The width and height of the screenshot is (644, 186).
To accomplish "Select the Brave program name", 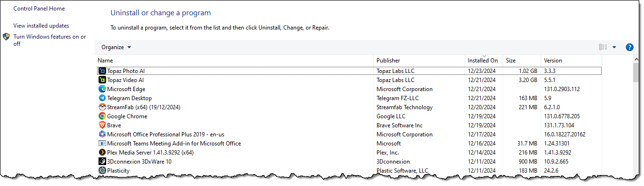I will click(x=114, y=125).
